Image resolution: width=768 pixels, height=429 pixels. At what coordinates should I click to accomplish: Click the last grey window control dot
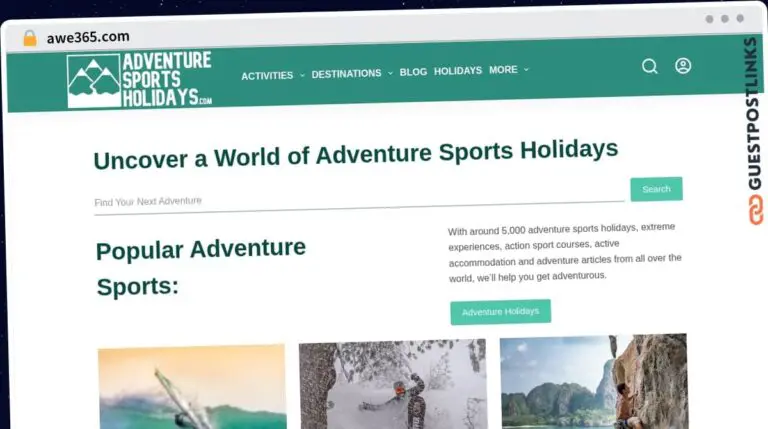coord(740,19)
